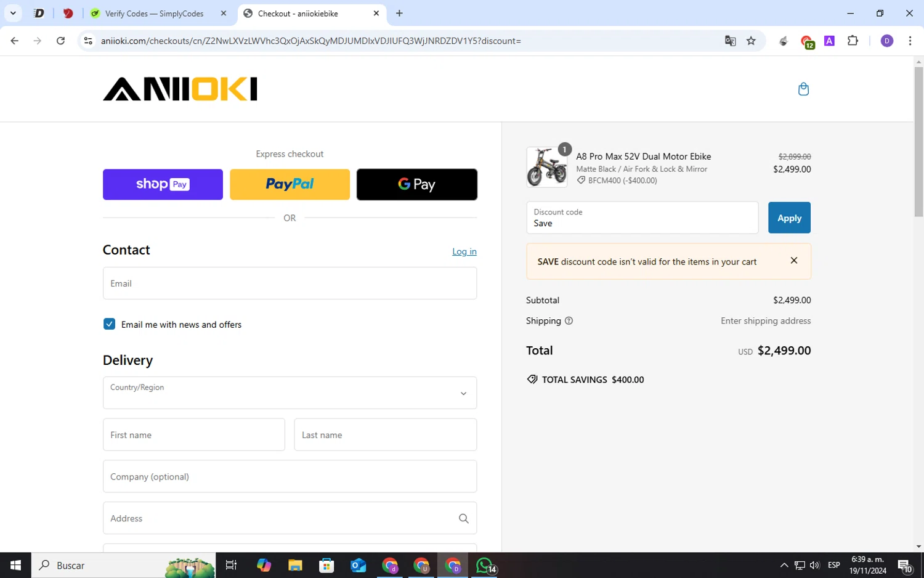The width and height of the screenshot is (924, 578).
Task: Choose PayPal express checkout
Action: 290,184
